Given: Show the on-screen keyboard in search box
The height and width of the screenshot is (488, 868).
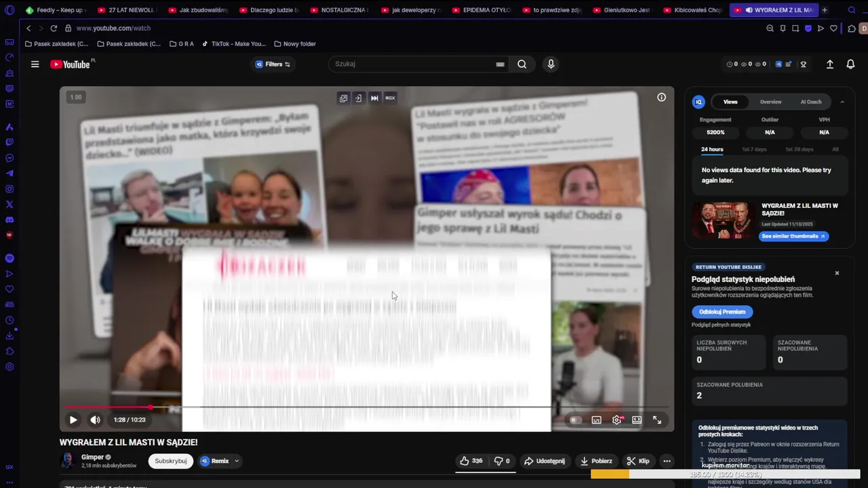Looking at the screenshot, I should 500,64.
